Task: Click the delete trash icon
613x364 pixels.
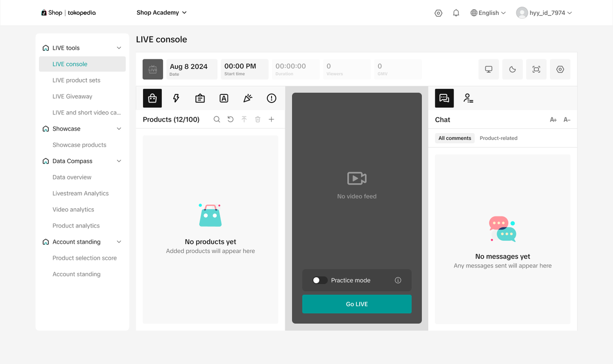Action: coord(258,119)
